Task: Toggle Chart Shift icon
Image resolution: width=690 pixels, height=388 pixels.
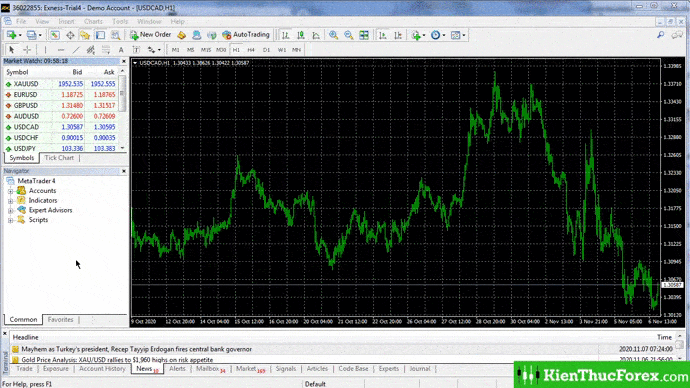Action: pyautogui.click(x=398, y=35)
